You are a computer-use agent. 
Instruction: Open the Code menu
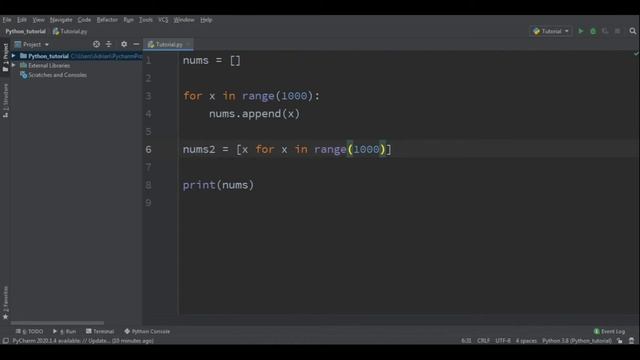point(84,20)
